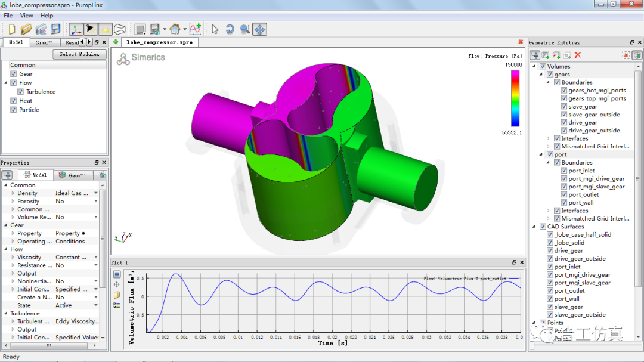The height and width of the screenshot is (362, 644).
Task: Open the View menu
Action: [x=27, y=15]
